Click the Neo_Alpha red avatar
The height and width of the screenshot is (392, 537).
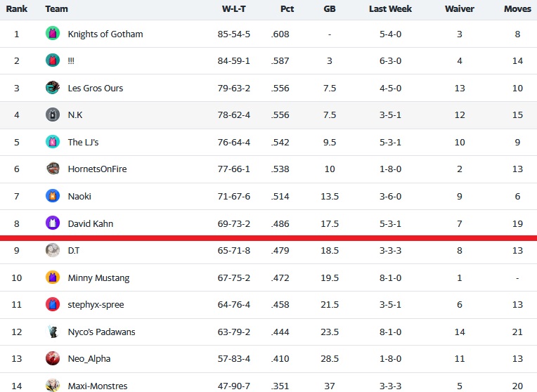(53, 358)
